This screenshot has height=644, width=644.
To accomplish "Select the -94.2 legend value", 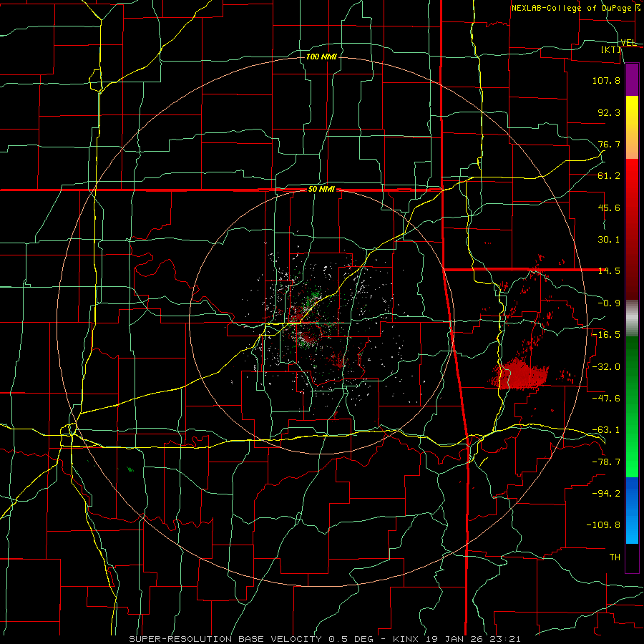I will click(x=606, y=493).
